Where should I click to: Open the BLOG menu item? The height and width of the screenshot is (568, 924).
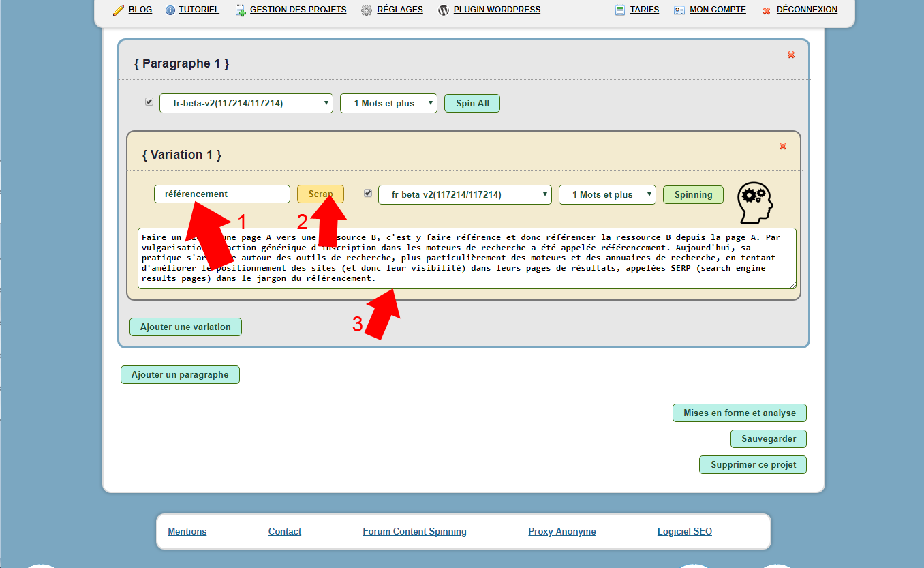click(x=140, y=10)
